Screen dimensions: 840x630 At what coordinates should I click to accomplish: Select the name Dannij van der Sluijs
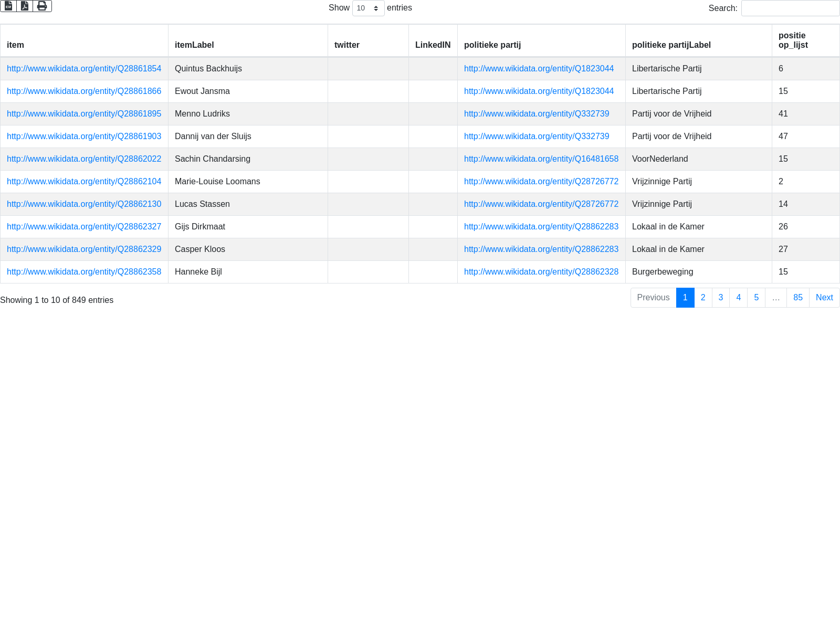[213, 136]
